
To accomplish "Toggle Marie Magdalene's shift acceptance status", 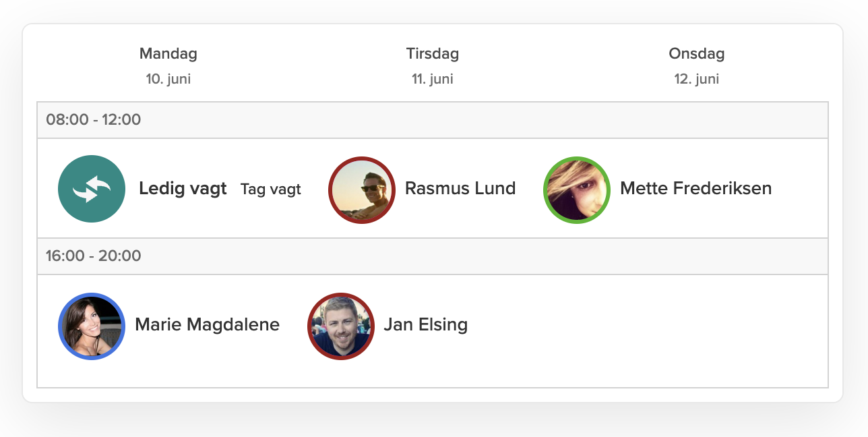I will [x=92, y=326].
